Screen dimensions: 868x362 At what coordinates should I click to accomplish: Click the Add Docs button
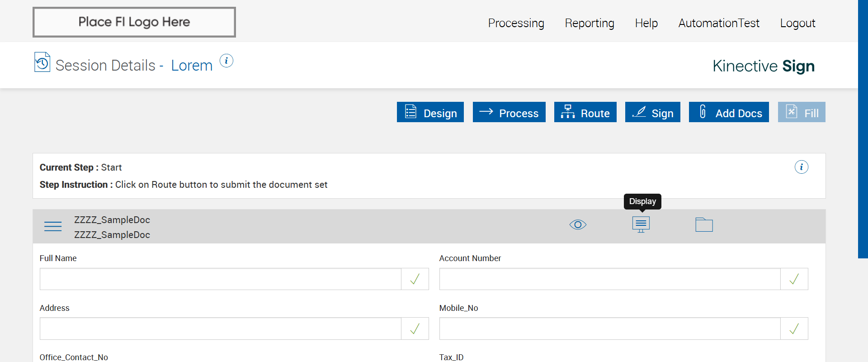(x=729, y=112)
